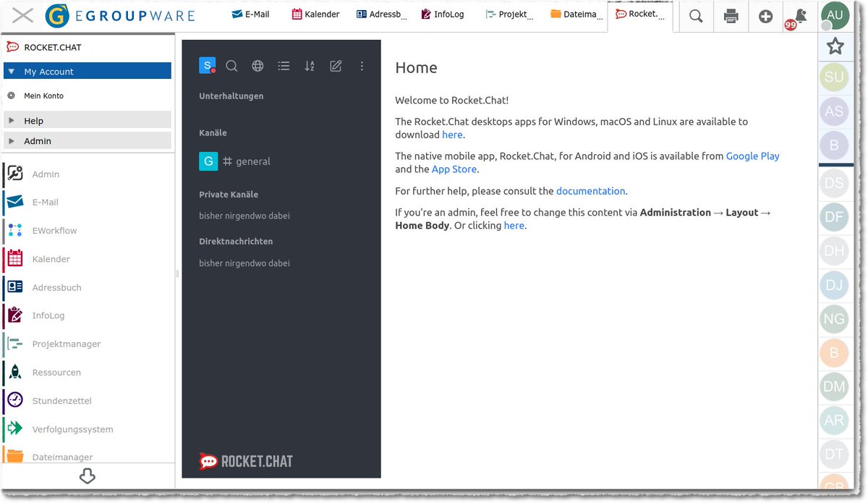Select contact avatar DS
868x503 pixels.
(x=834, y=183)
